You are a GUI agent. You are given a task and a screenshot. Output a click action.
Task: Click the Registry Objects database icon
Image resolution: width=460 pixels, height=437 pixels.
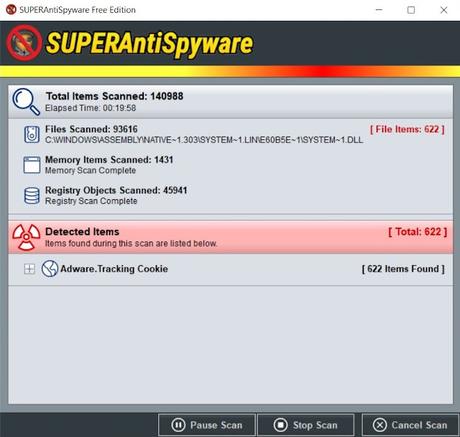[32, 196]
